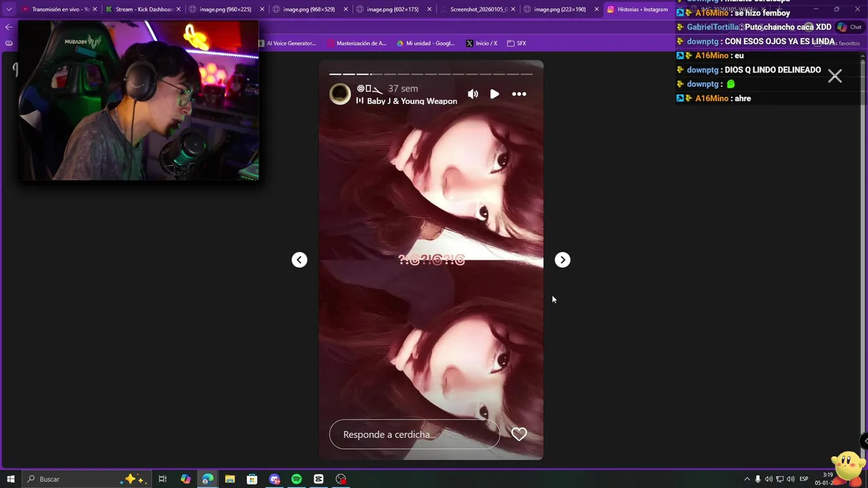The image size is (868, 488).
Task: Click the story progress bar segments
Action: [x=431, y=74]
